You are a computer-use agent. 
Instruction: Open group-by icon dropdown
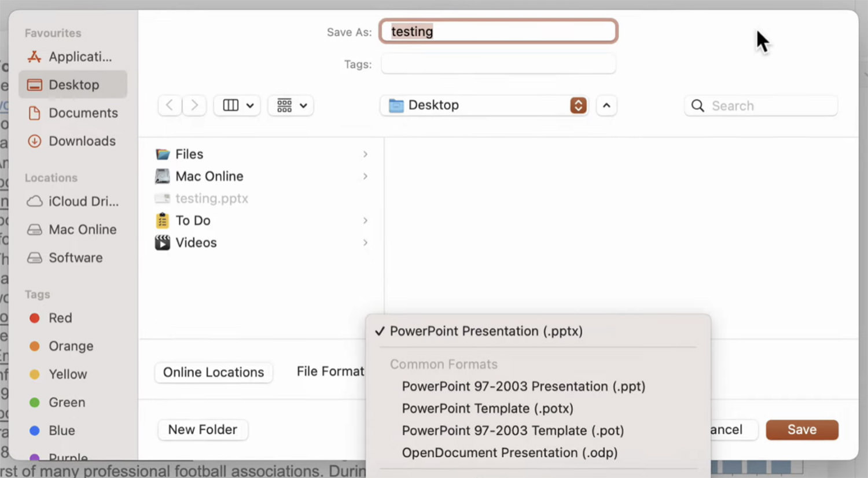click(x=290, y=105)
